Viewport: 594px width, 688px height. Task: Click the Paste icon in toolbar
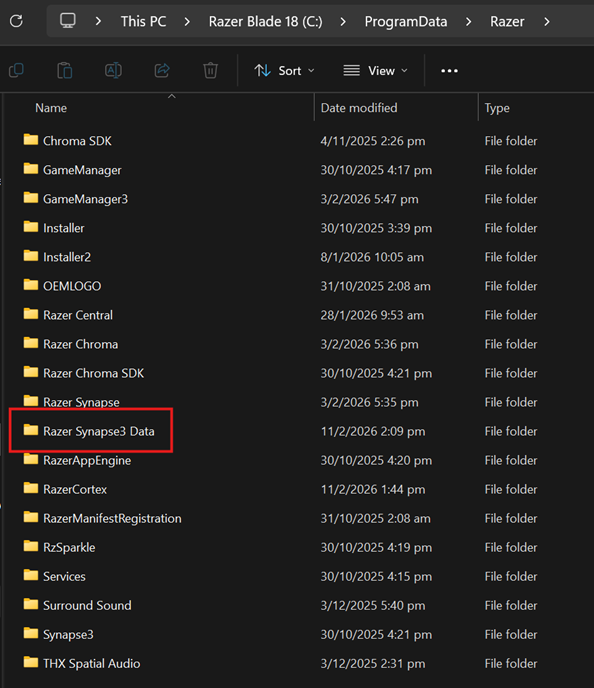click(x=64, y=70)
